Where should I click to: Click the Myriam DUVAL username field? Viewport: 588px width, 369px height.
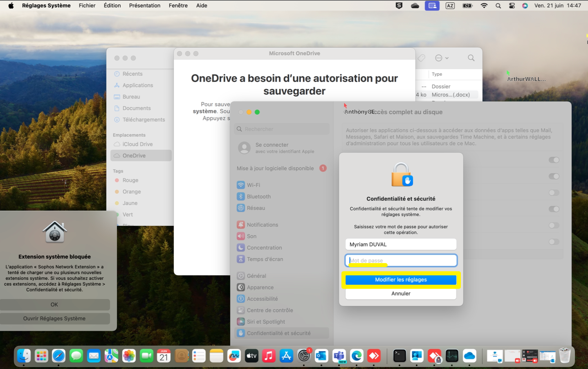[401, 244]
